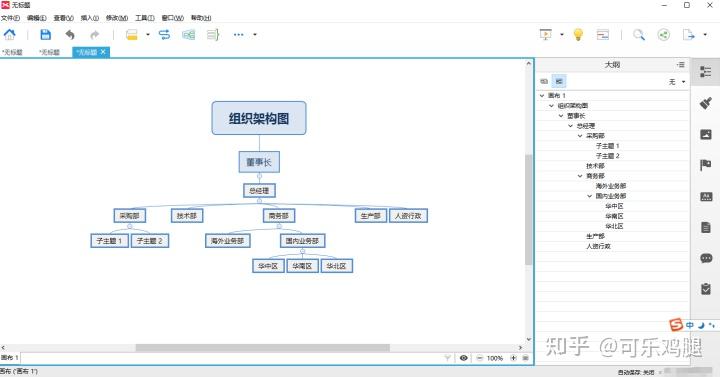This screenshot has width=720, height=377.
Task: Close the active '无标题' tab
Action: click(x=103, y=52)
